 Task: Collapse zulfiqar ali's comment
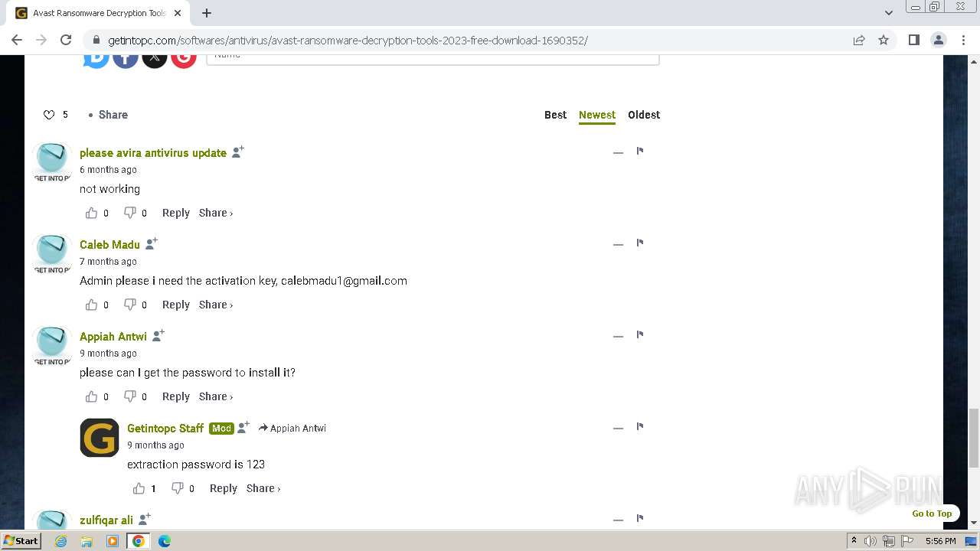(618, 520)
